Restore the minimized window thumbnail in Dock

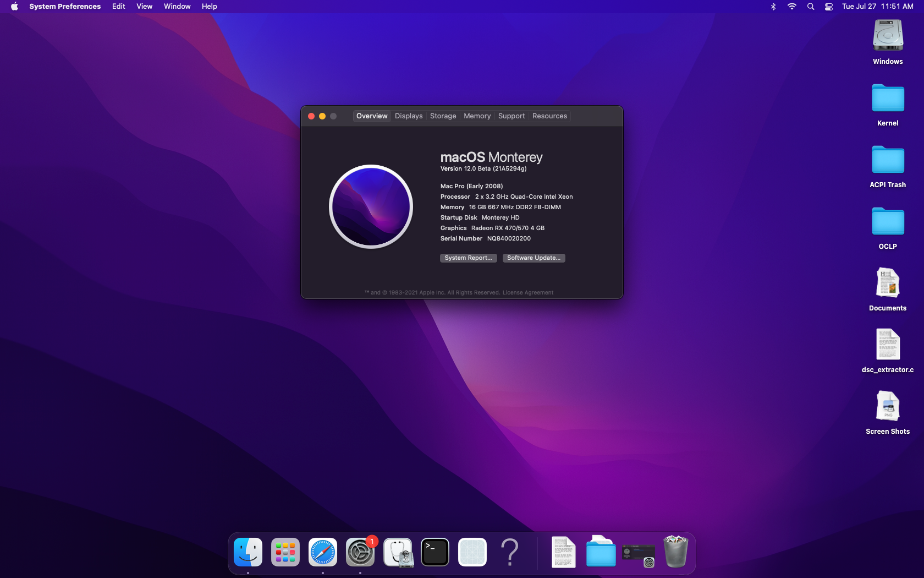(x=639, y=555)
